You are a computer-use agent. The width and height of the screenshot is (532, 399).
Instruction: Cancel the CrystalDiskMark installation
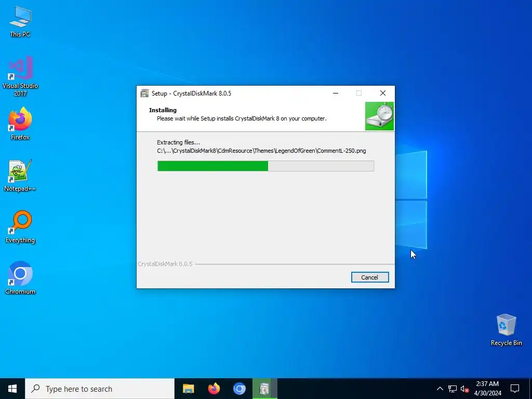(x=370, y=277)
